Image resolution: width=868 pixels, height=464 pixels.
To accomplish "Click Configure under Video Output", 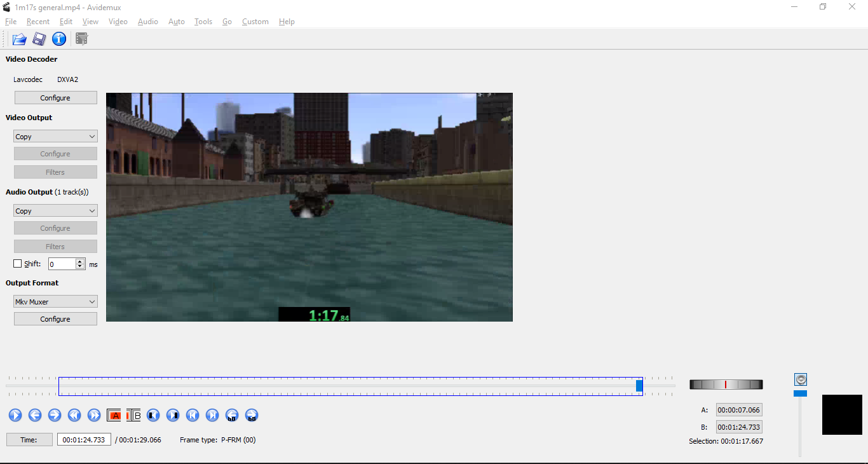I will (x=55, y=154).
